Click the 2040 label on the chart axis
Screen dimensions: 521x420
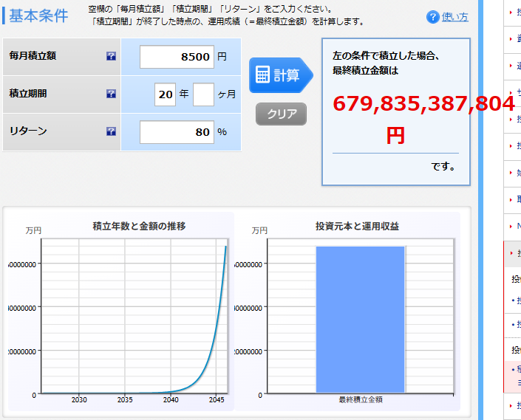[171, 399]
